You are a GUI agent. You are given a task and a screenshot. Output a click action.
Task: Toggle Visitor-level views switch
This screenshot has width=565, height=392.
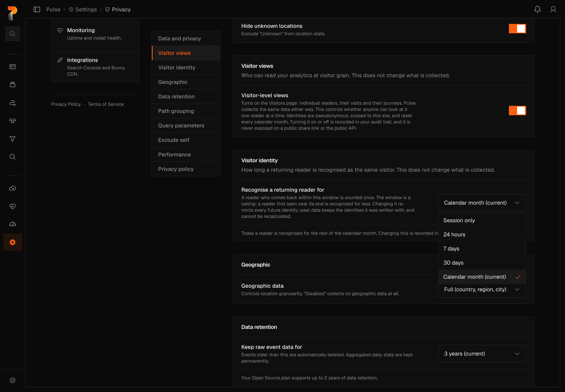tap(517, 111)
